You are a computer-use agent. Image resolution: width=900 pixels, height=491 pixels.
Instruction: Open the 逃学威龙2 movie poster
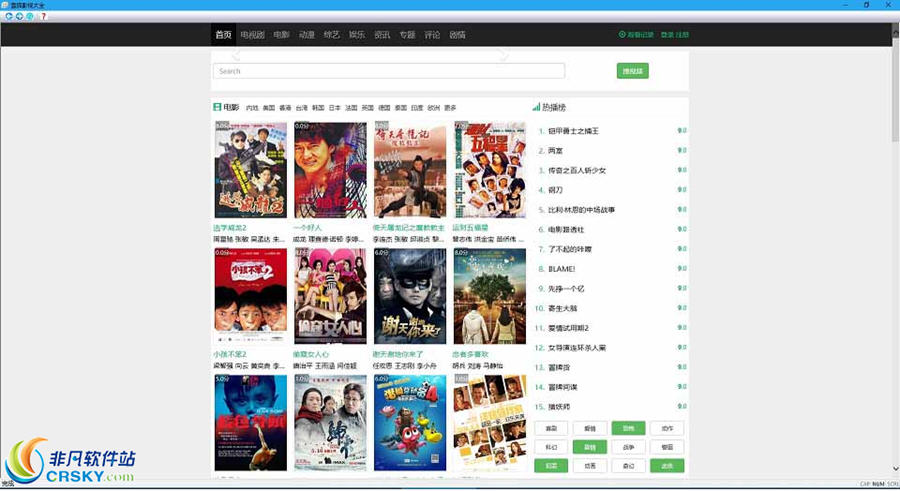250,170
